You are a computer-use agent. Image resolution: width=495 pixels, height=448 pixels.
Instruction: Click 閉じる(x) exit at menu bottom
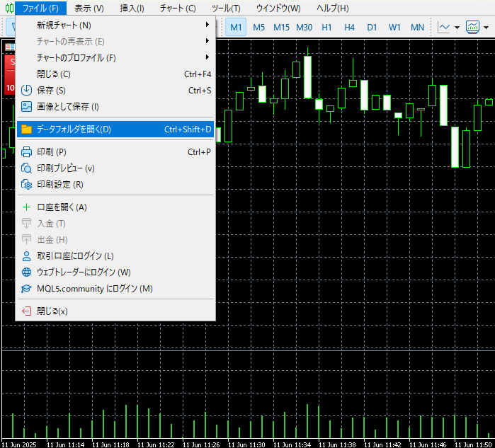(52, 311)
